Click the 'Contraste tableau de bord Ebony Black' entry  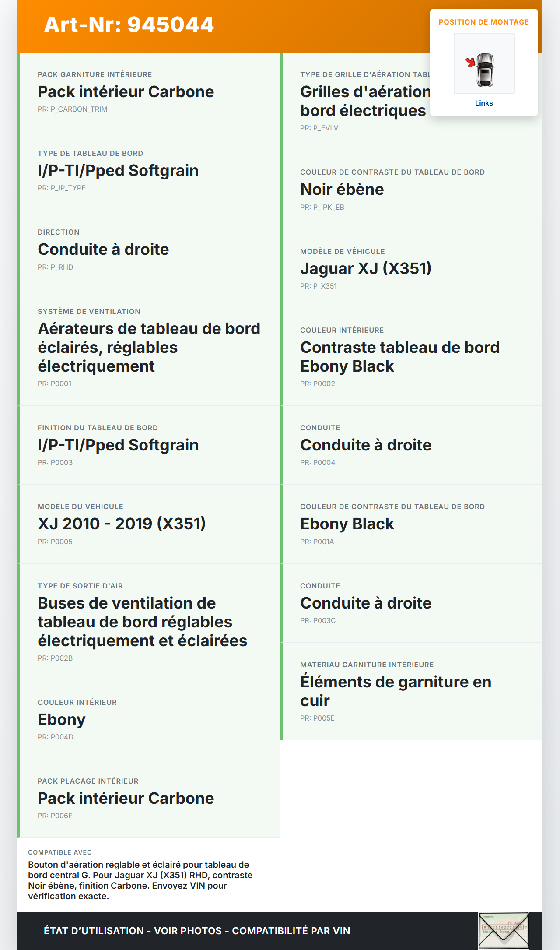[399, 356]
